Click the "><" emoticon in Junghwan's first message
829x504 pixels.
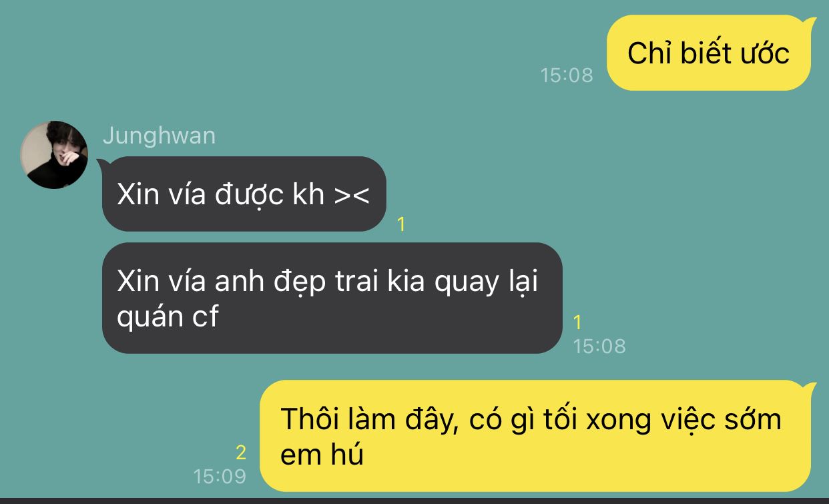point(352,194)
